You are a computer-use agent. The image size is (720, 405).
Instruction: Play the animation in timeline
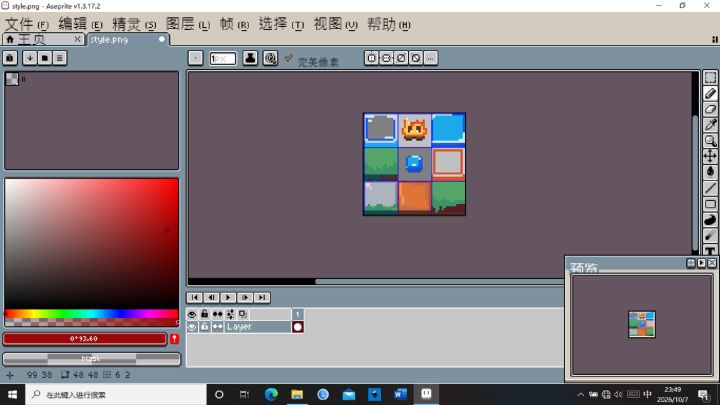pyautogui.click(x=228, y=298)
